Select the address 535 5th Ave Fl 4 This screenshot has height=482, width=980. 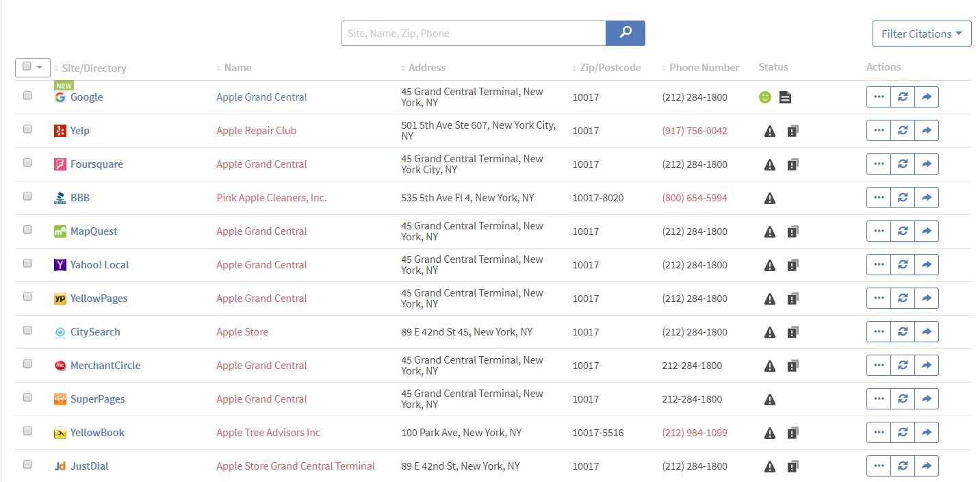coord(437,198)
